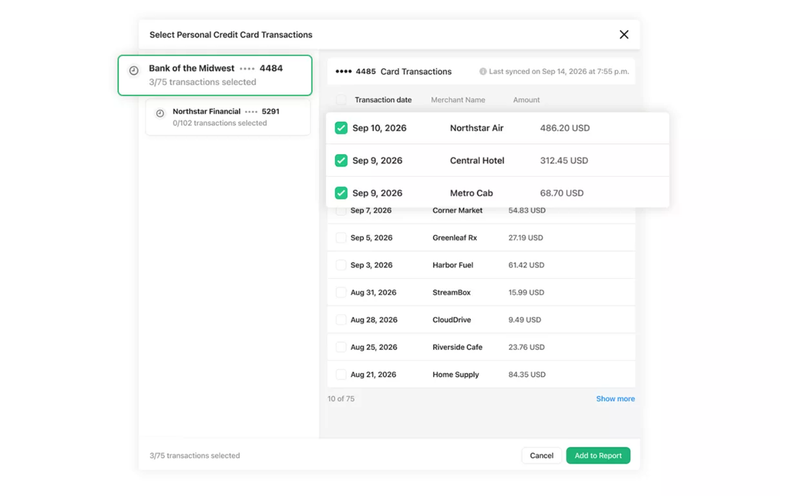Image resolution: width=792 pixels, height=496 pixels.
Task: Click the 27.19 USD amount
Action: point(526,238)
